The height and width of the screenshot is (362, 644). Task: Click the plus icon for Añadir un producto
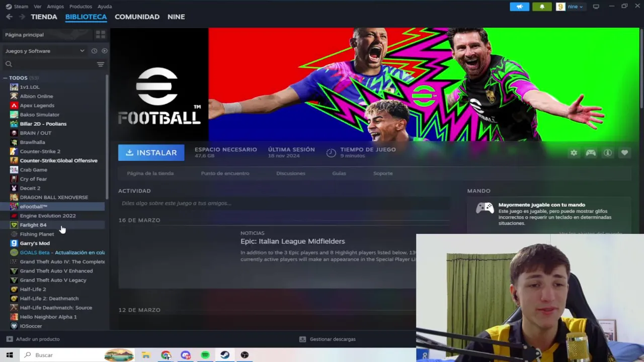click(x=9, y=339)
